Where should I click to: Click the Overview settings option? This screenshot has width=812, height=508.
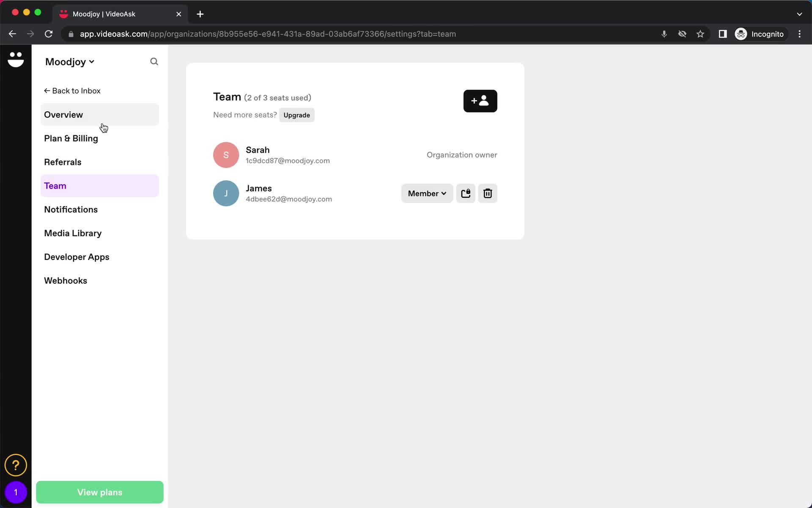pos(64,114)
